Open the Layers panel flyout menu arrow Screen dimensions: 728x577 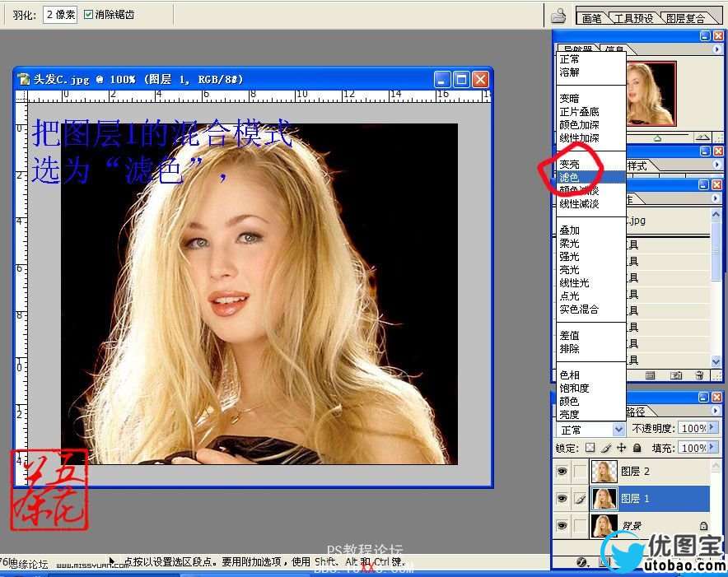pos(716,411)
